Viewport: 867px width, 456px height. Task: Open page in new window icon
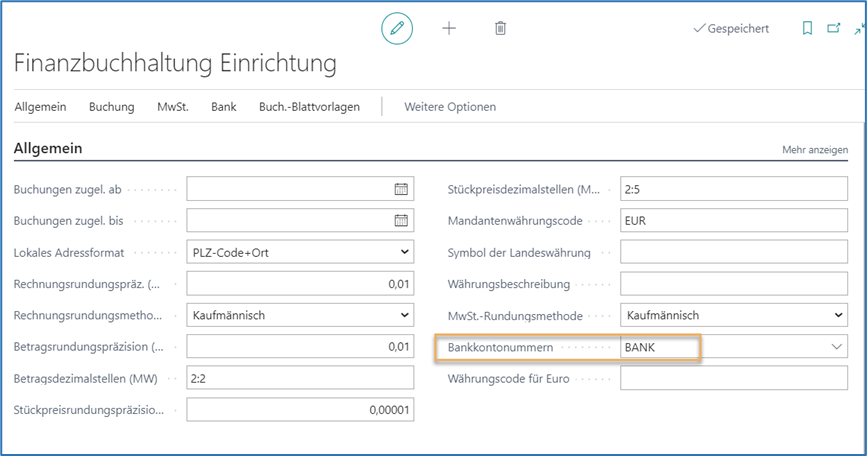coord(833,29)
